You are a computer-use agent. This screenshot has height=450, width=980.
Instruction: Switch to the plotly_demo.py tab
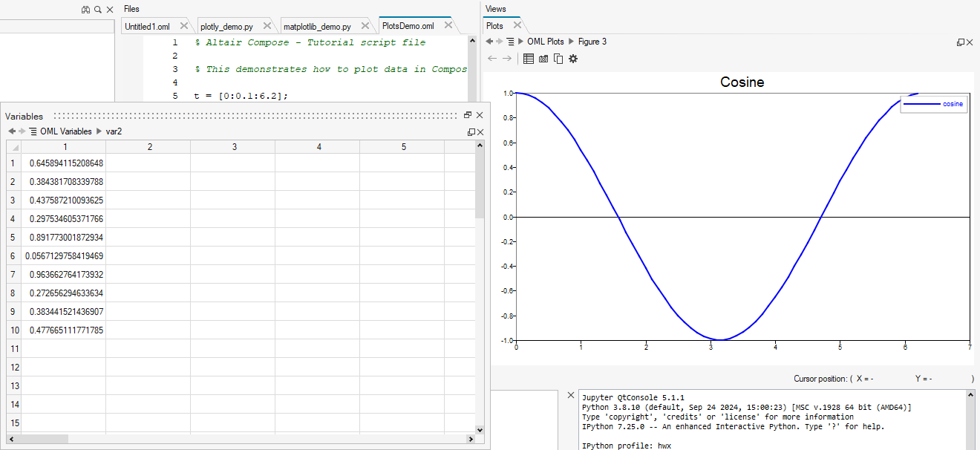(x=226, y=26)
